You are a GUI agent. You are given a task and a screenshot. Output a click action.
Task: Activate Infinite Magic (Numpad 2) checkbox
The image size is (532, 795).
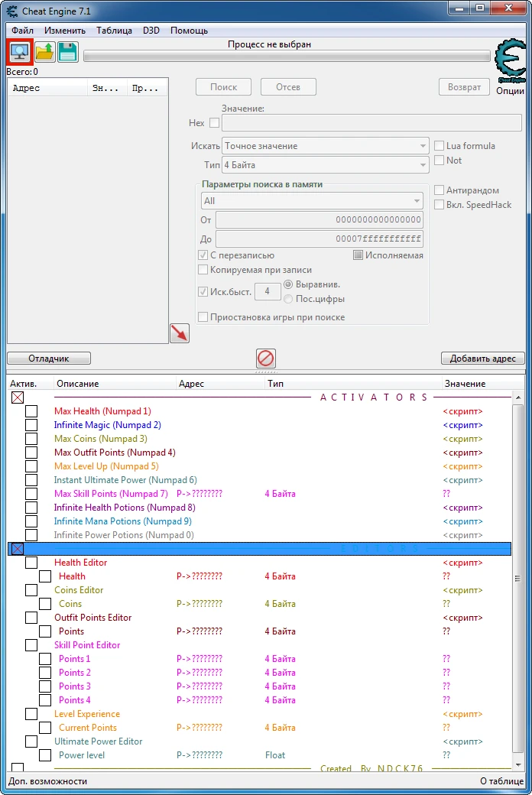tap(31, 425)
